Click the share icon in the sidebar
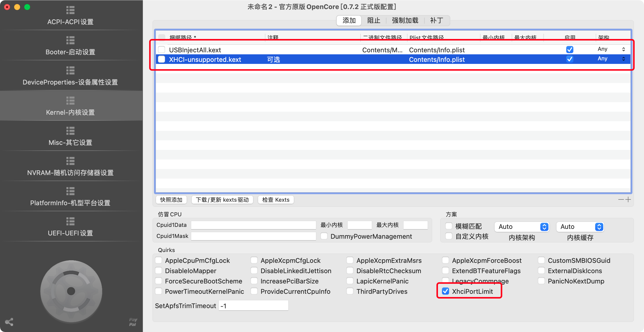The image size is (644, 332). tap(9, 322)
